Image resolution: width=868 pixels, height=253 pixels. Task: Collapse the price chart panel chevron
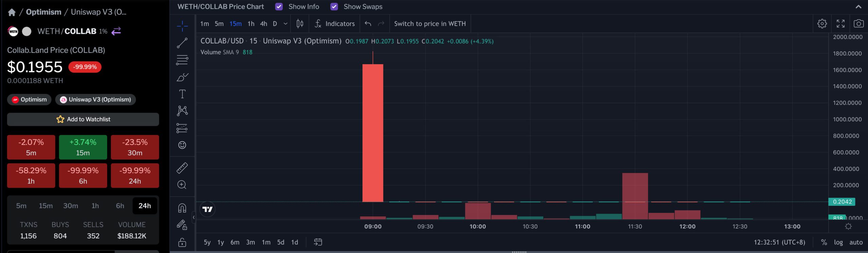[x=859, y=7]
